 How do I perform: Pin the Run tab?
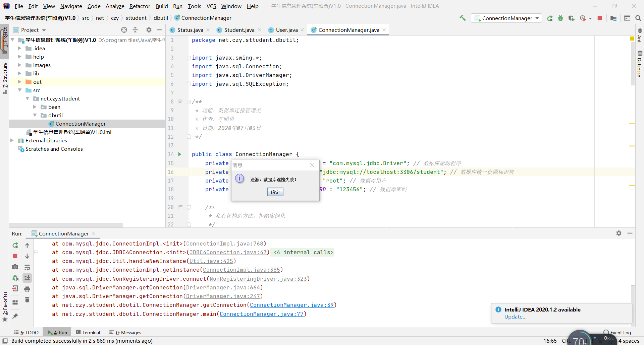tap(15, 316)
